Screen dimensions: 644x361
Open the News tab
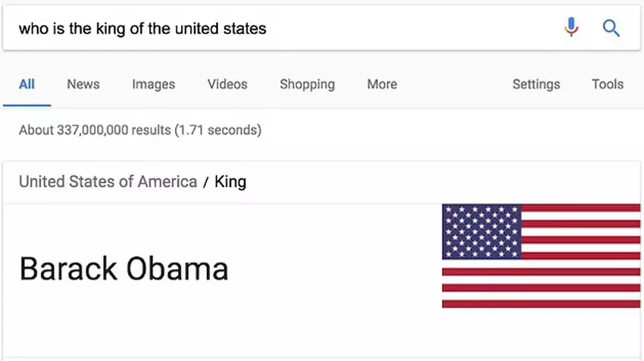(x=83, y=84)
